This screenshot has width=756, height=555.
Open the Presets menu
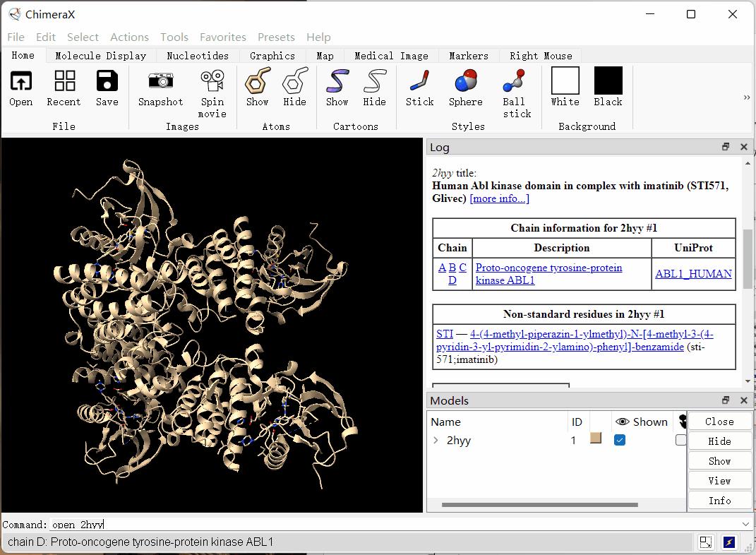[x=276, y=37]
